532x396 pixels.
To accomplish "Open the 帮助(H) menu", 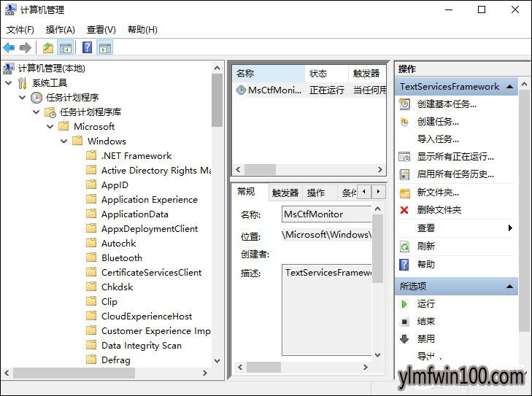I will point(142,30).
